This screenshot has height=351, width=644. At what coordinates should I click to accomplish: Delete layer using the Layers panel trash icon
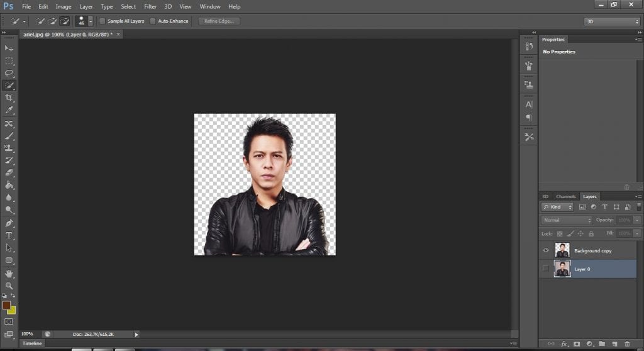tap(627, 344)
